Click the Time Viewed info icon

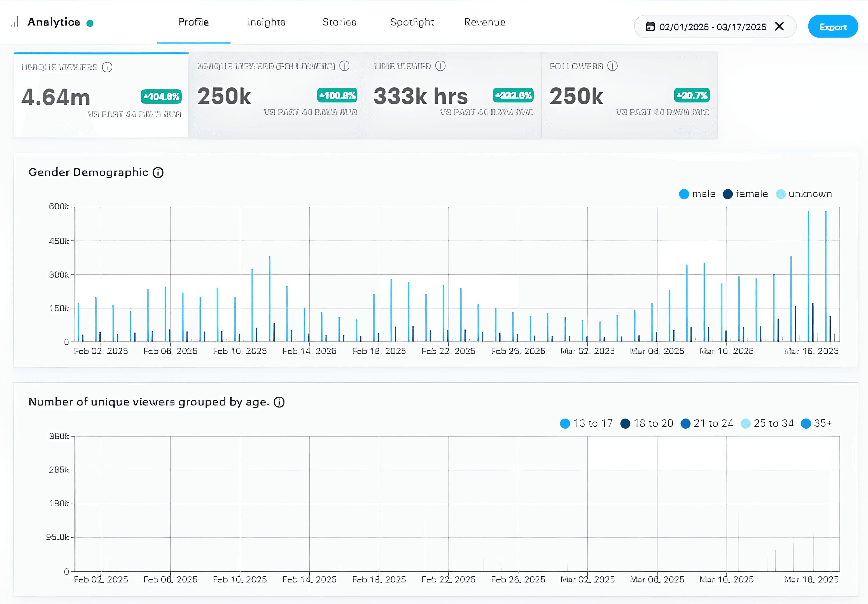click(440, 66)
